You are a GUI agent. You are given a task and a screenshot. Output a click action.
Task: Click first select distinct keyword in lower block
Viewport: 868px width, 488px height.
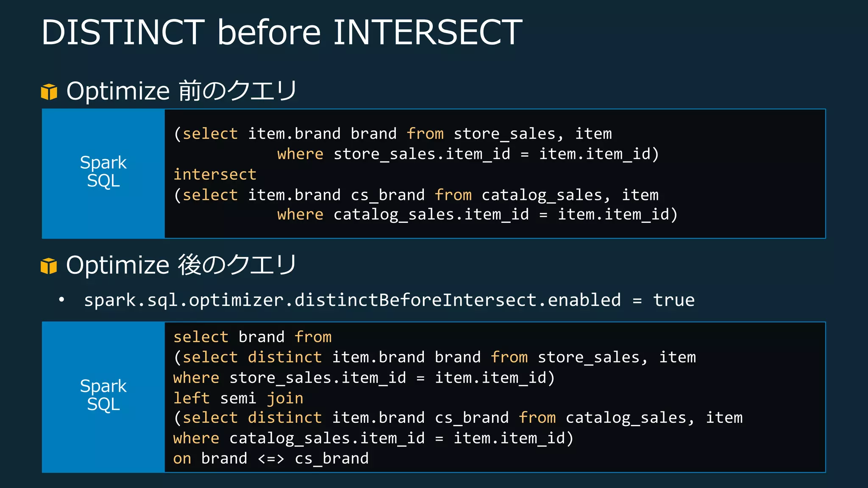[252, 358]
